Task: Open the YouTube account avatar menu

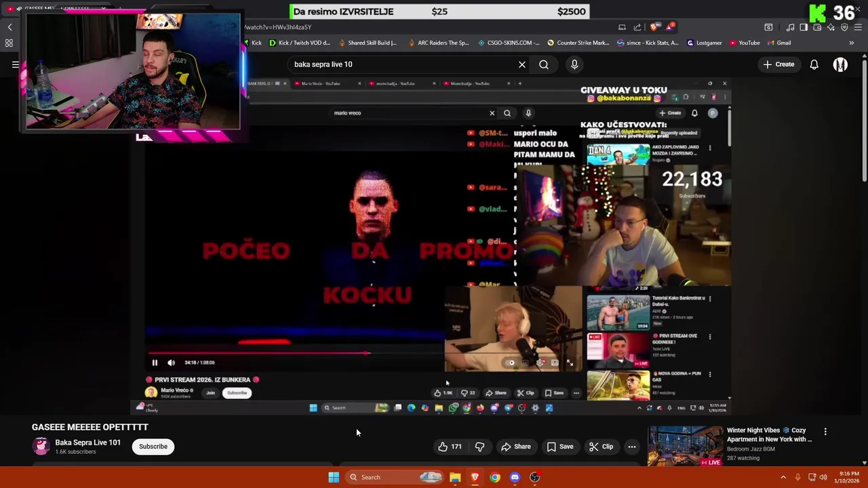Action: pyautogui.click(x=840, y=64)
